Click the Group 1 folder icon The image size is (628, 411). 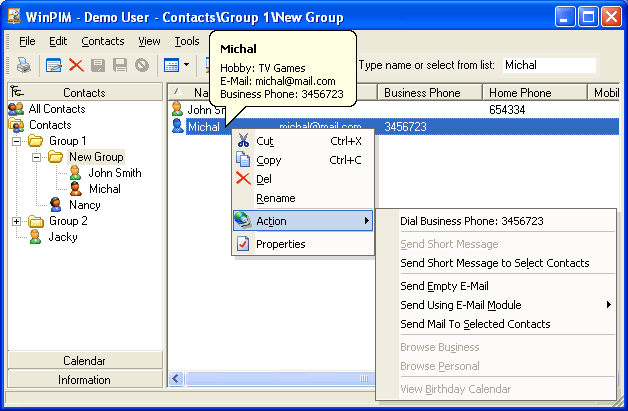(x=35, y=141)
